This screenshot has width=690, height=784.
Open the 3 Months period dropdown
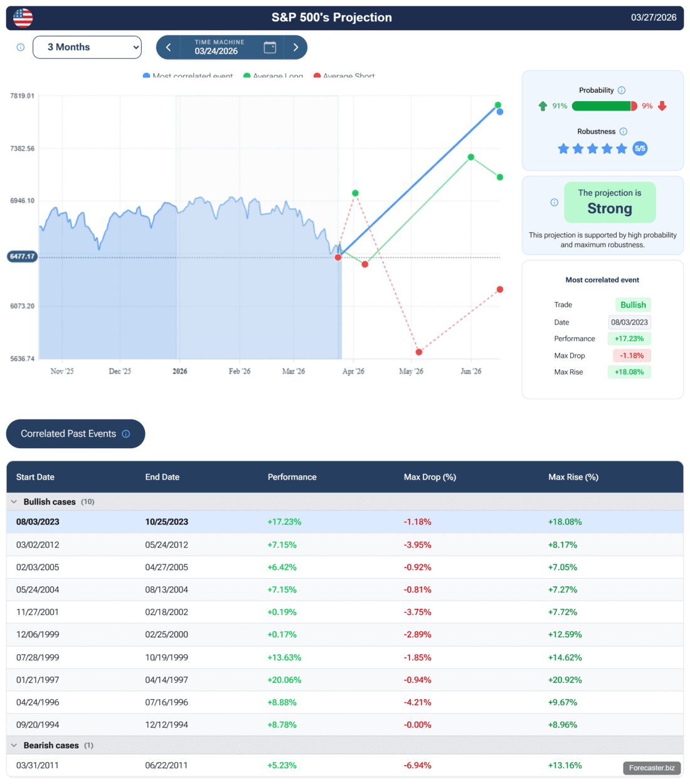(87, 47)
